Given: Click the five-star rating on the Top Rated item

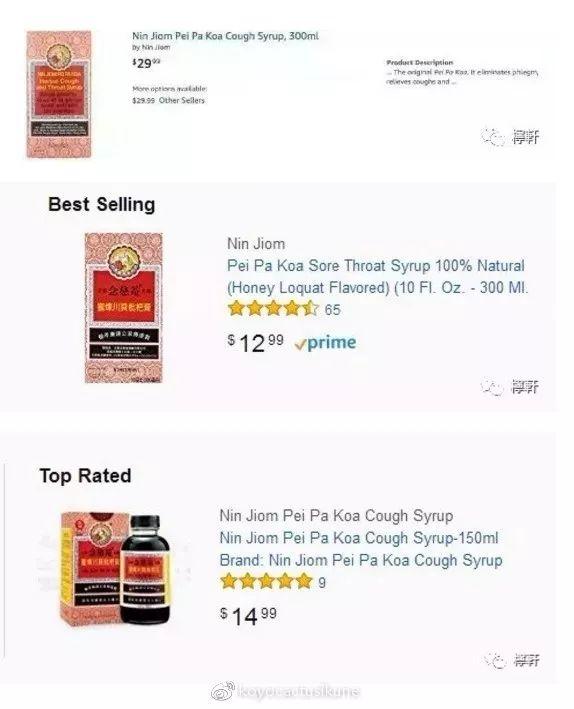Looking at the screenshot, I should click(x=266, y=581).
